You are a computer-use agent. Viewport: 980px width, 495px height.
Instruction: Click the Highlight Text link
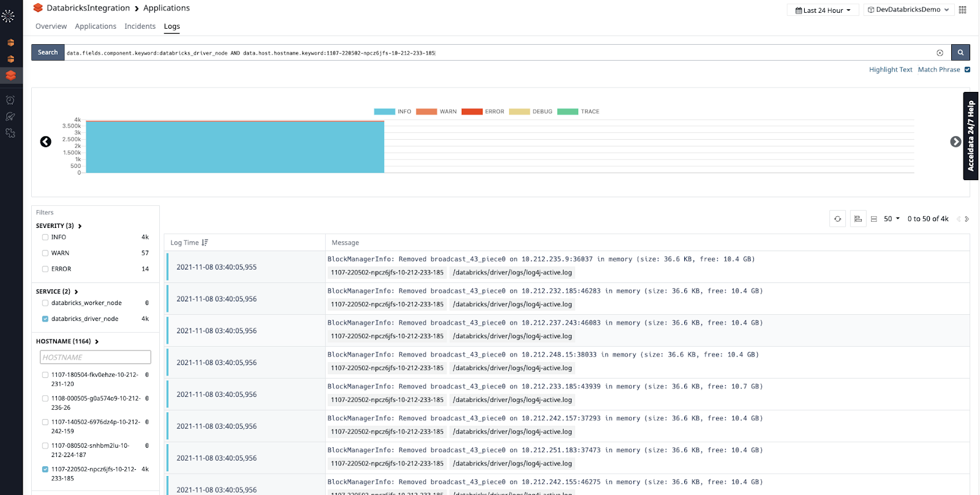891,70
